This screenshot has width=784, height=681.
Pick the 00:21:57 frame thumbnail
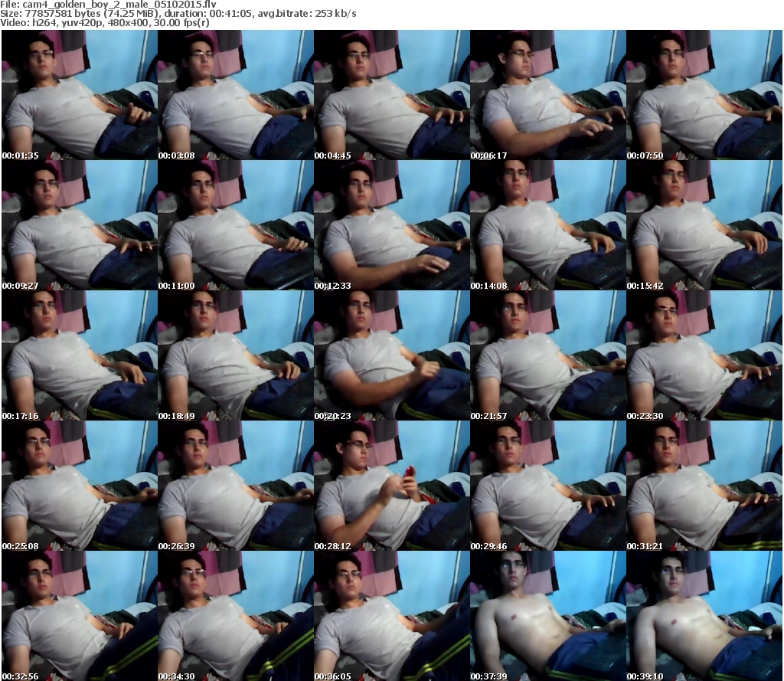[x=548, y=355]
